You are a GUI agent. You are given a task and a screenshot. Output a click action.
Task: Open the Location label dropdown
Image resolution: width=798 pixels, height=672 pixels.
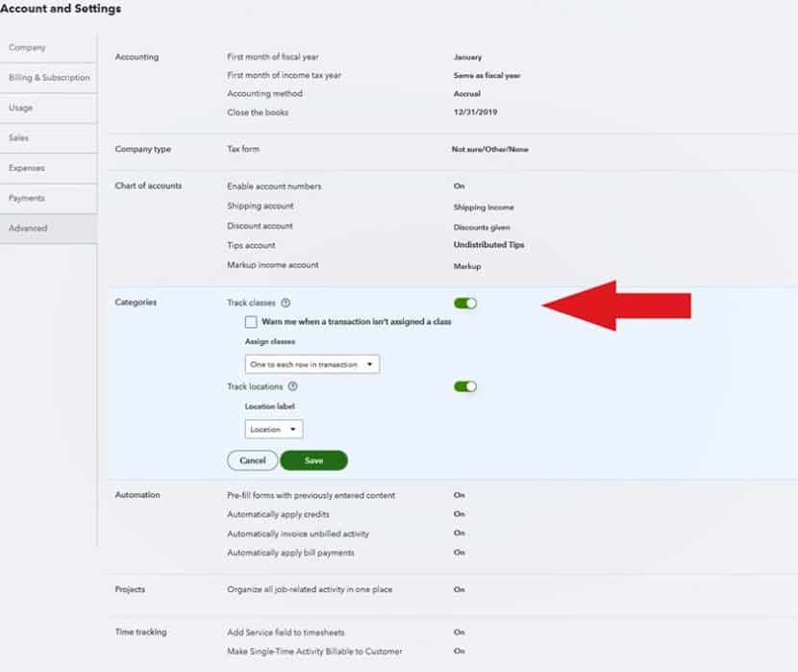(273, 429)
